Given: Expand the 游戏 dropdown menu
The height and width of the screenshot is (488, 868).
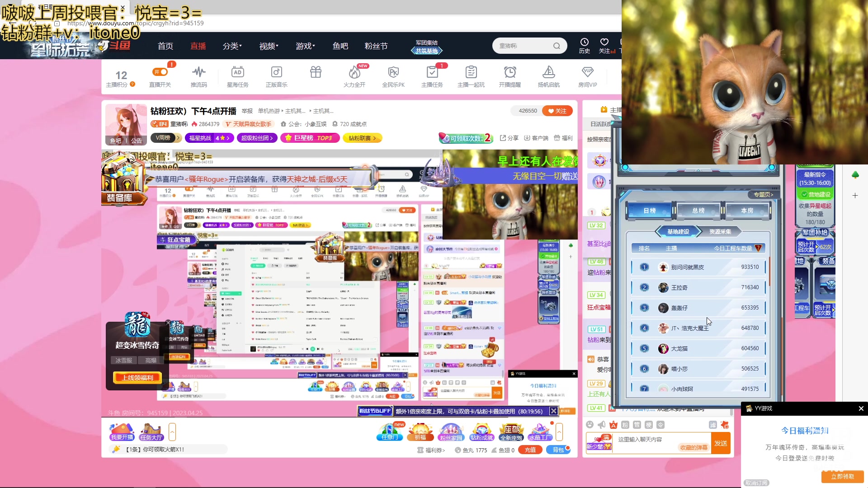Looking at the screenshot, I should (306, 46).
